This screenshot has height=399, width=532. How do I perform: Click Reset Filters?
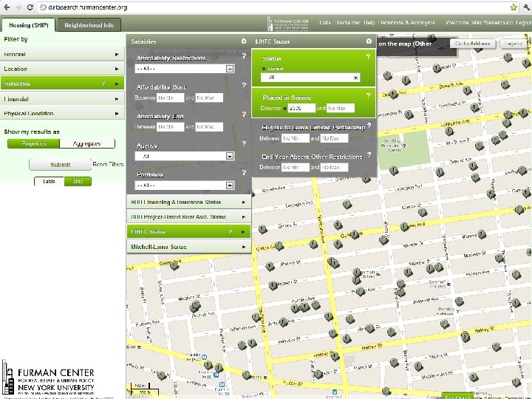pyautogui.click(x=108, y=165)
